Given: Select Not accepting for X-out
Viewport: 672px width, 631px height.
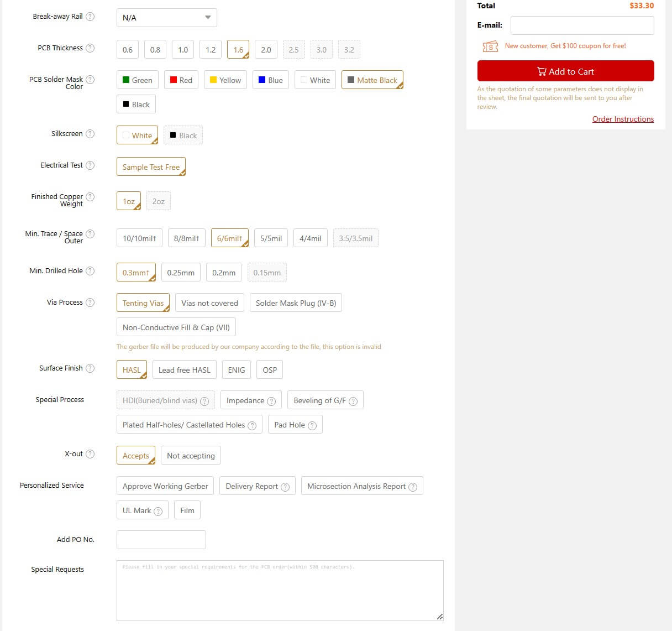Looking at the screenshot, I should click(191, 456).
